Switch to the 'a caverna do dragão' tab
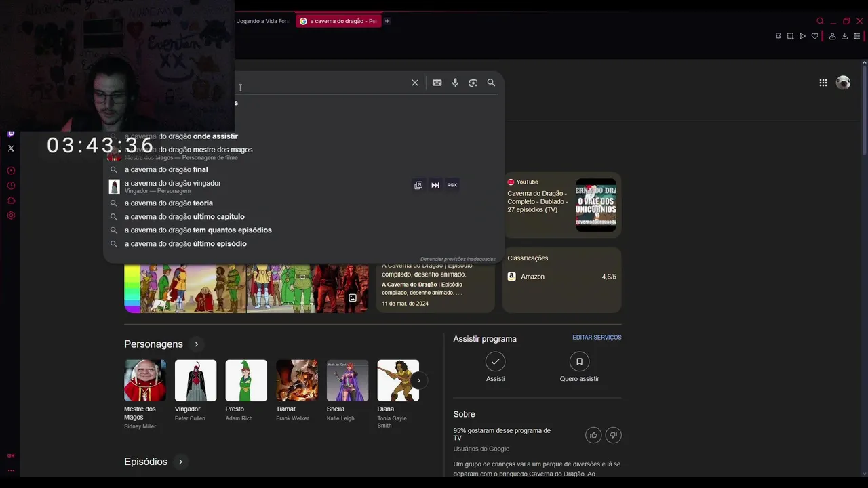Image resolution: width=868 pixels, height=488 pixels. [x=339, y=21]
